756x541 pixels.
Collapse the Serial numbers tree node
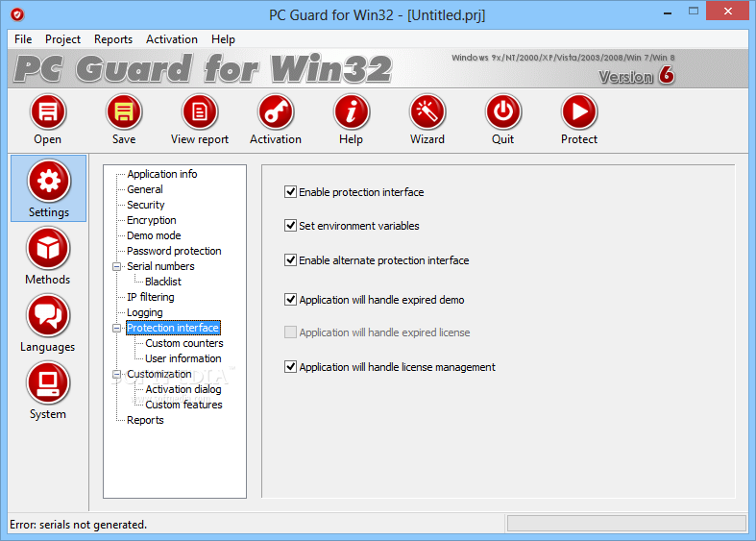tap(116, 266)
